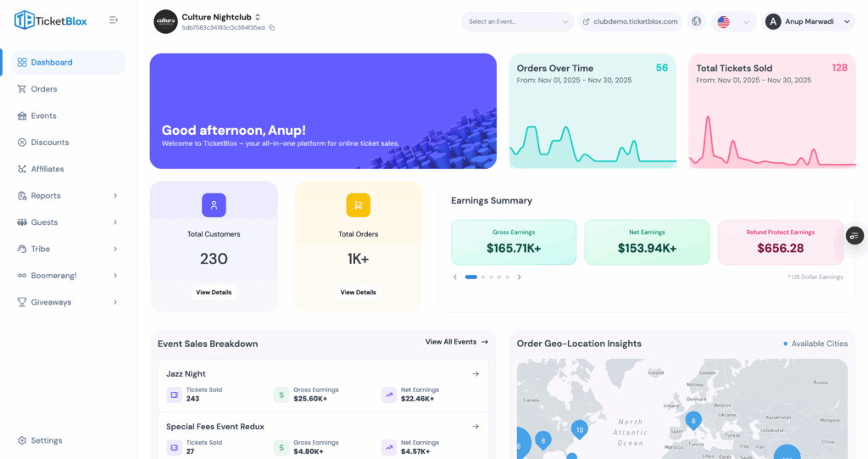Expand the language flag dropdown chevron

tap(746, 22)
